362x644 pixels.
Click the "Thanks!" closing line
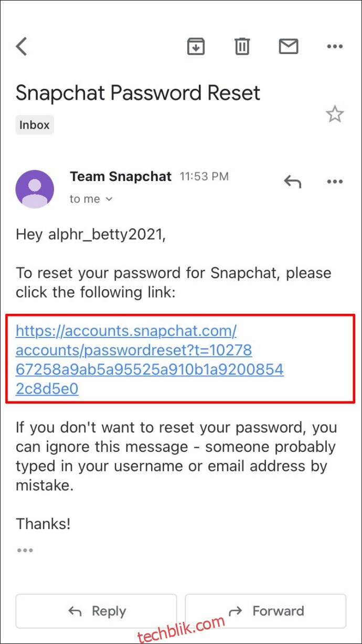pyautogui.click(x=43, y=523)
